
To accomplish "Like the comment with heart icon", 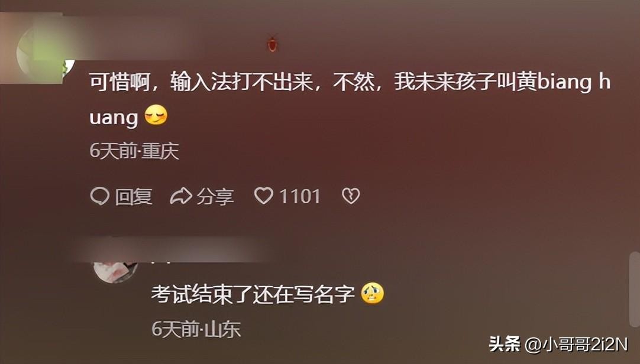I will [264, 196].
